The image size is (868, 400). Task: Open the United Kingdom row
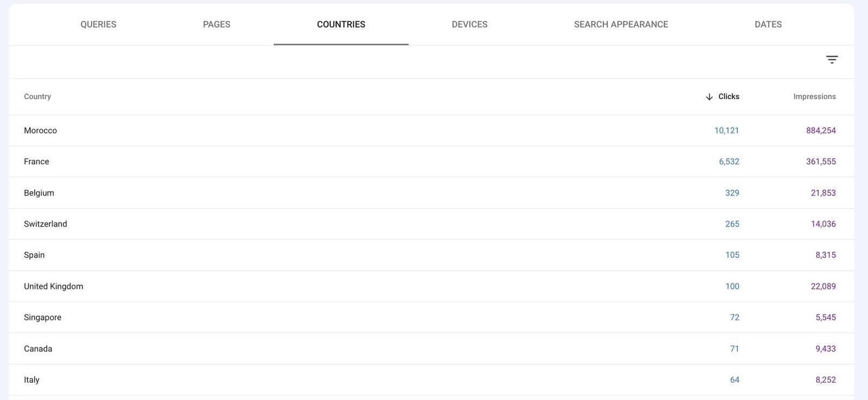pos(54,286)
